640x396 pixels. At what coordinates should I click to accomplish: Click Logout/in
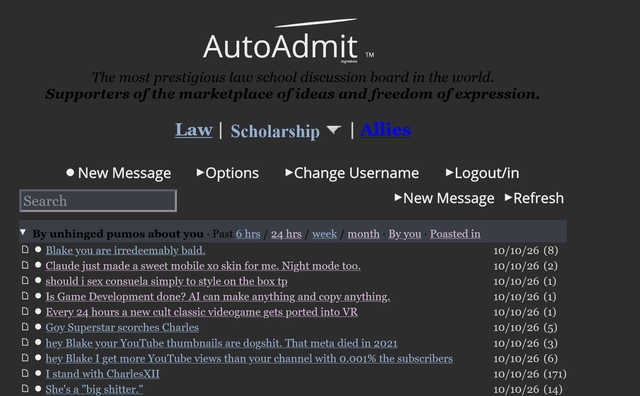click(482, 173)
